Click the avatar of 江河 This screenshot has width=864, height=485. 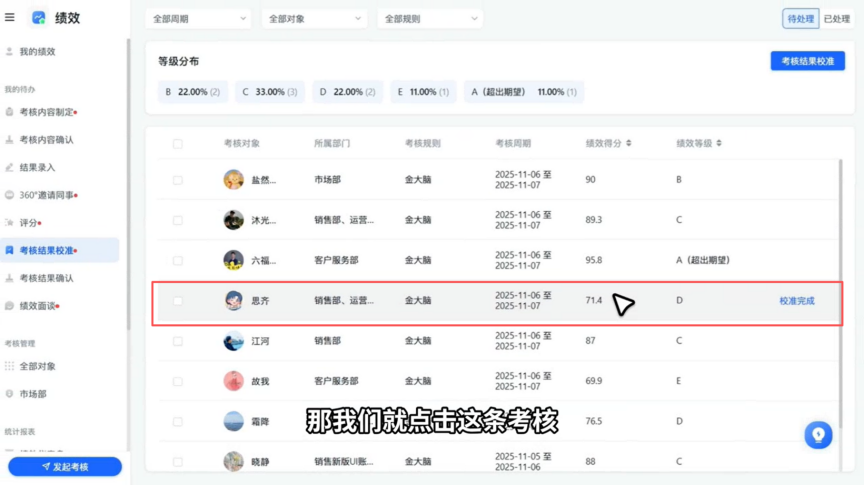tap(234, 341)
